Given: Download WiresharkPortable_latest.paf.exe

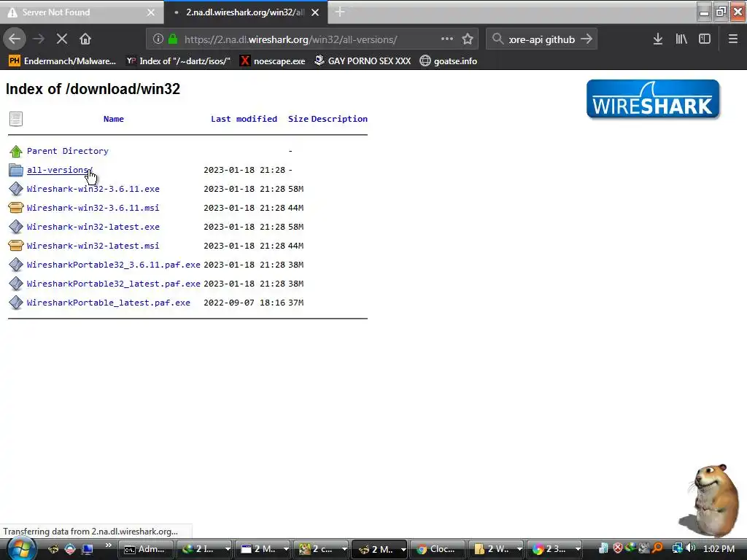Looking at the screenshot, I should [109, 303].
